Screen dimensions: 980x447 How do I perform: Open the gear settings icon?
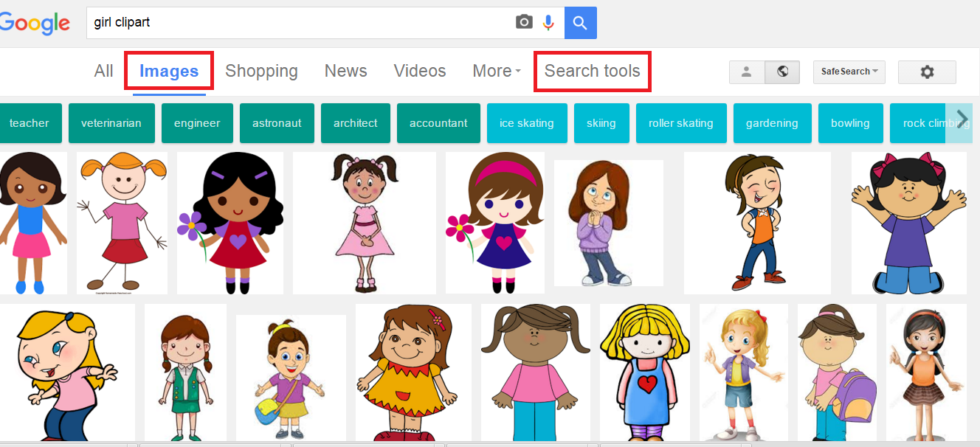927,72
